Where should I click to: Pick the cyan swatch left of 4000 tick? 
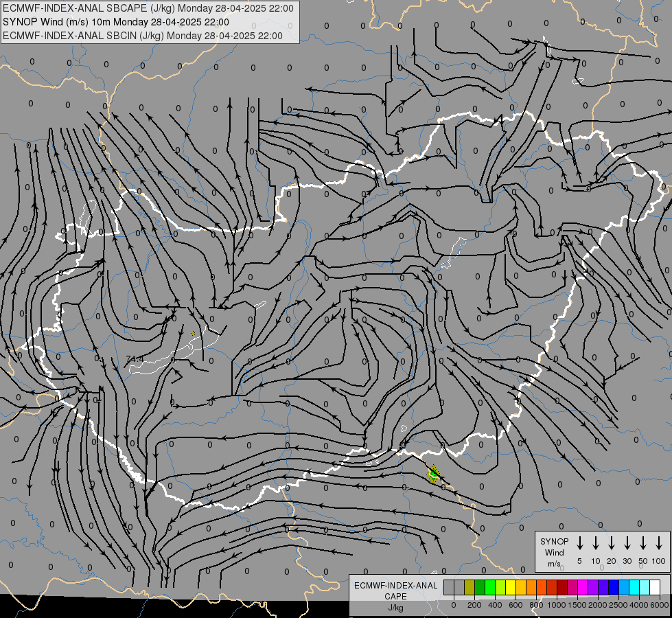click(x=634, y=587)
